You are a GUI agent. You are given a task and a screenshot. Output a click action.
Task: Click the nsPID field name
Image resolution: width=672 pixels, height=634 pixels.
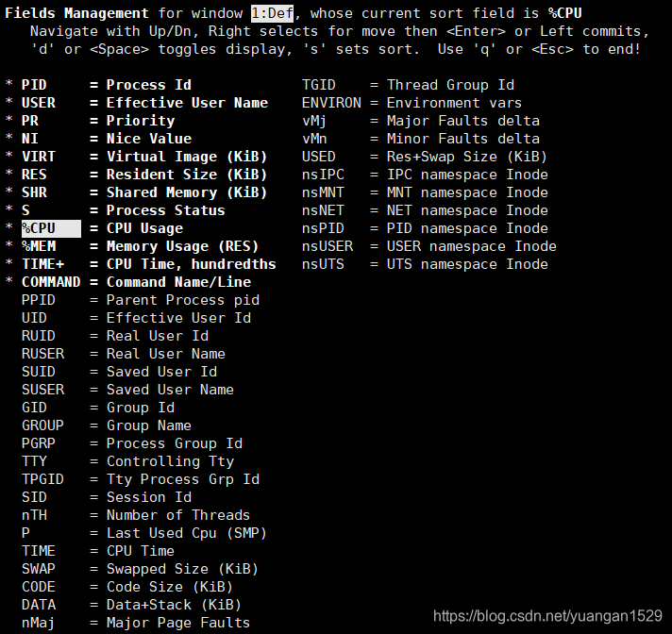[323, 228]
